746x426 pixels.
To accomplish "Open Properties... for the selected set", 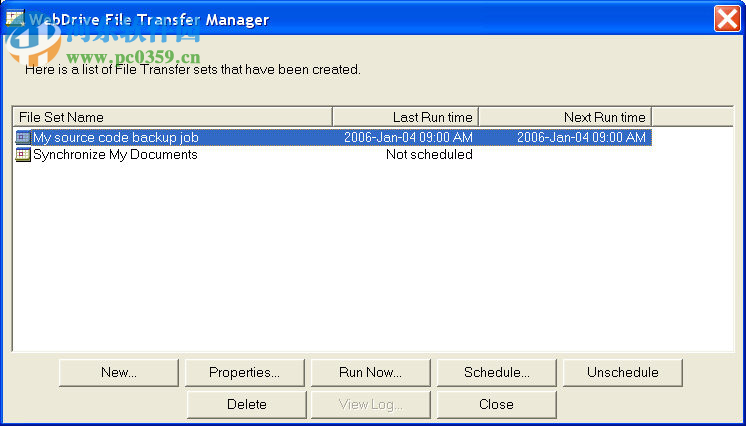I will pos(245,372).
